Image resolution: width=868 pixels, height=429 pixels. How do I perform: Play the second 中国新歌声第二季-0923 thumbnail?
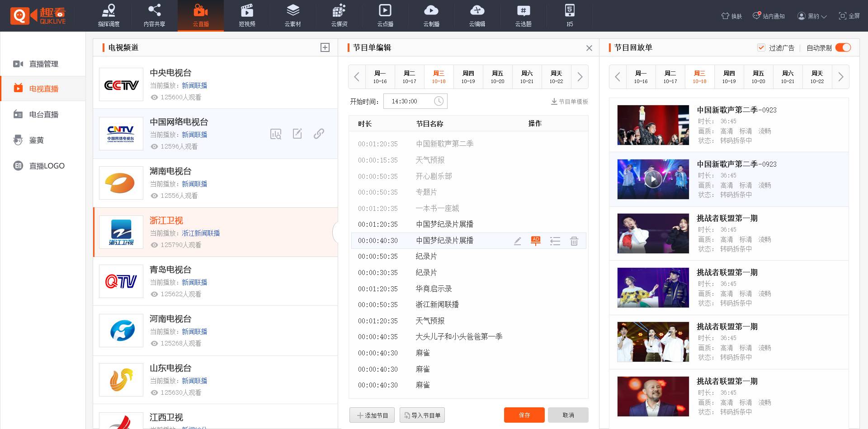[653, 179]
